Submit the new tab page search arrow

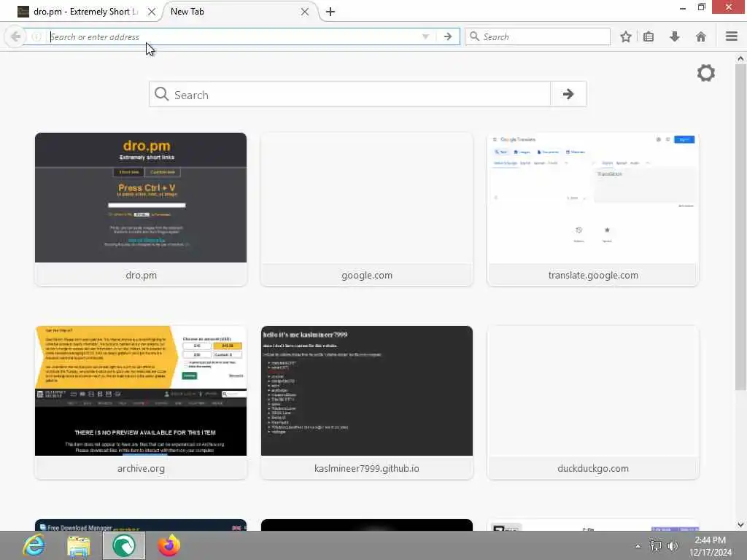pos(568,94)
